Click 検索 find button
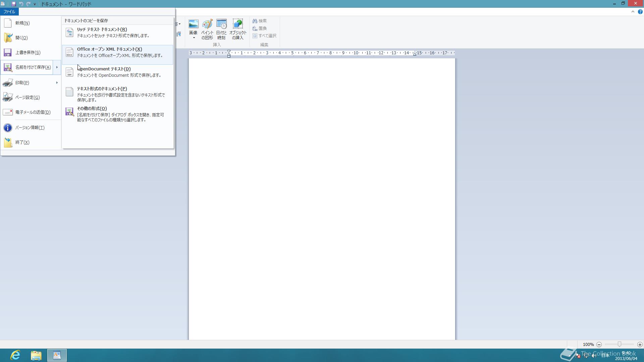The image size is (644, 362). click(x=260, y=21)
